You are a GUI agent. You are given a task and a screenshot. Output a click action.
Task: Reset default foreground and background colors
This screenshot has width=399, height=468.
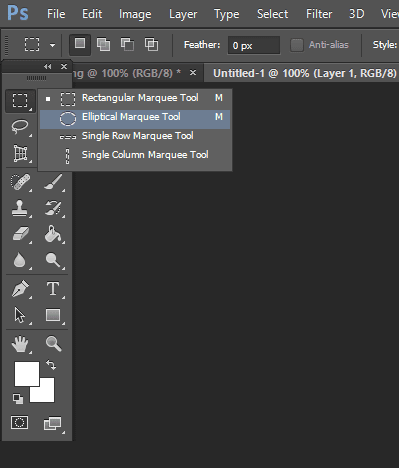18,399
